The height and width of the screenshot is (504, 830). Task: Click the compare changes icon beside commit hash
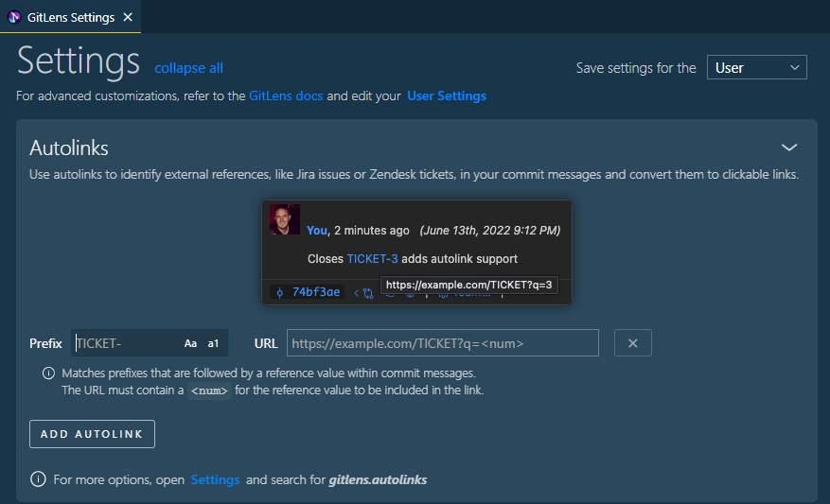point(368,293)
